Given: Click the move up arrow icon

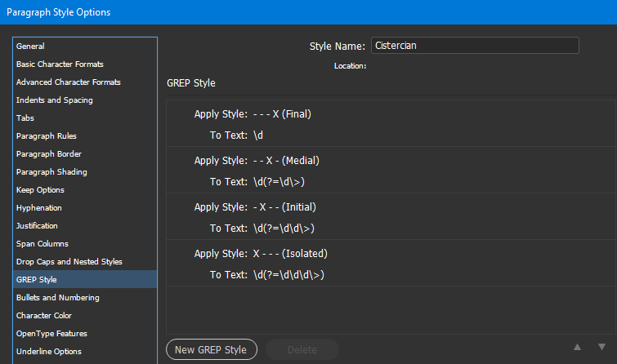Looking at the screenshot, I should [578, 348].
